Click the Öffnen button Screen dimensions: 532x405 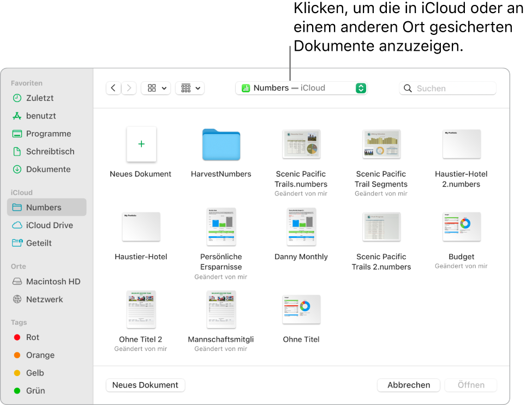(x=471, y=385)
